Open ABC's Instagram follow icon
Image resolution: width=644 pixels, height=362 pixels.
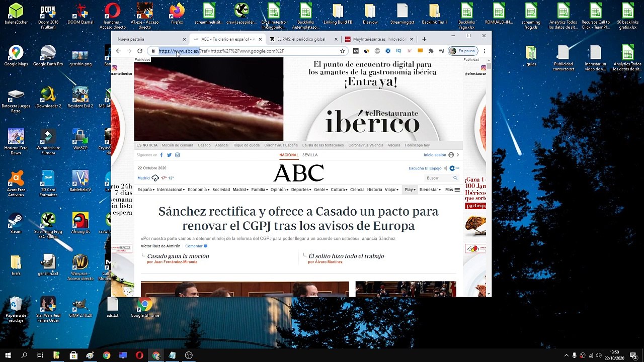tap(177, 155)
